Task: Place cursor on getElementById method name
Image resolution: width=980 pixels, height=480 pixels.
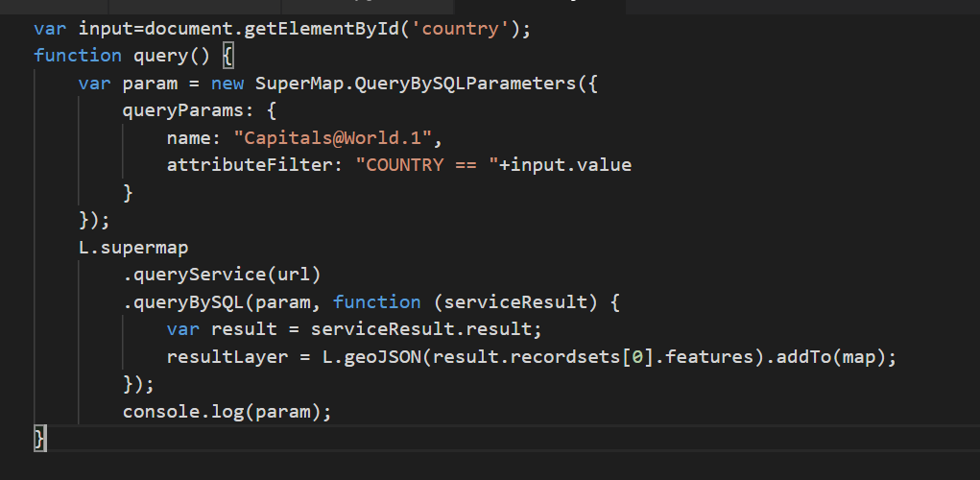Action: point(331,28)
